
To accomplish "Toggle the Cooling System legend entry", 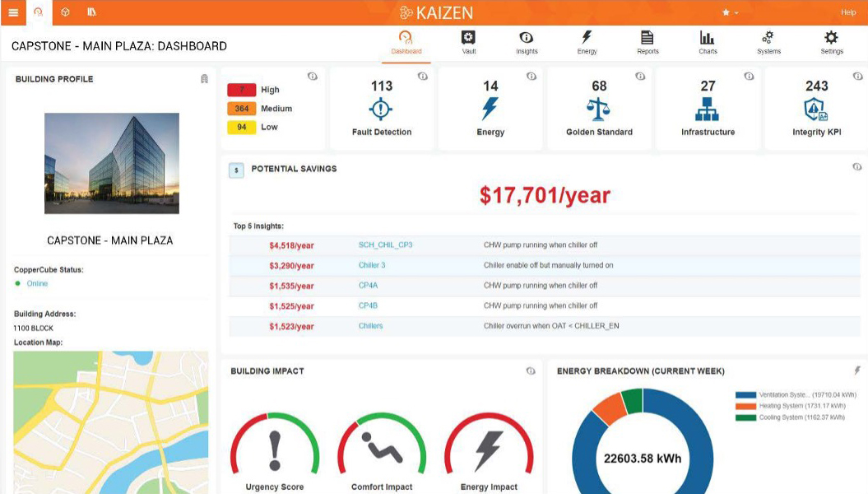I will pyautogui.click(x=790, y=417).
